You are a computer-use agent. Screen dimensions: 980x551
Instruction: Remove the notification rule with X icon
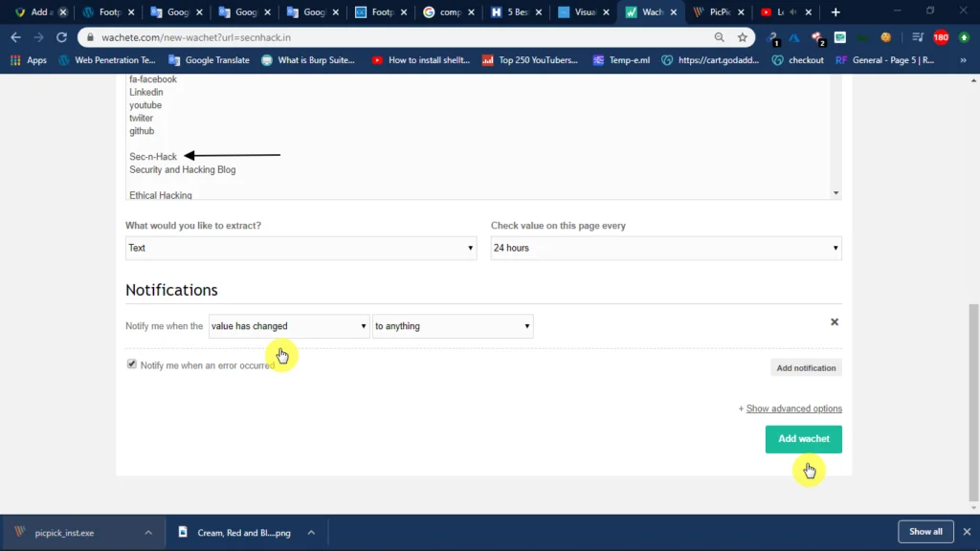click(835, 321)
